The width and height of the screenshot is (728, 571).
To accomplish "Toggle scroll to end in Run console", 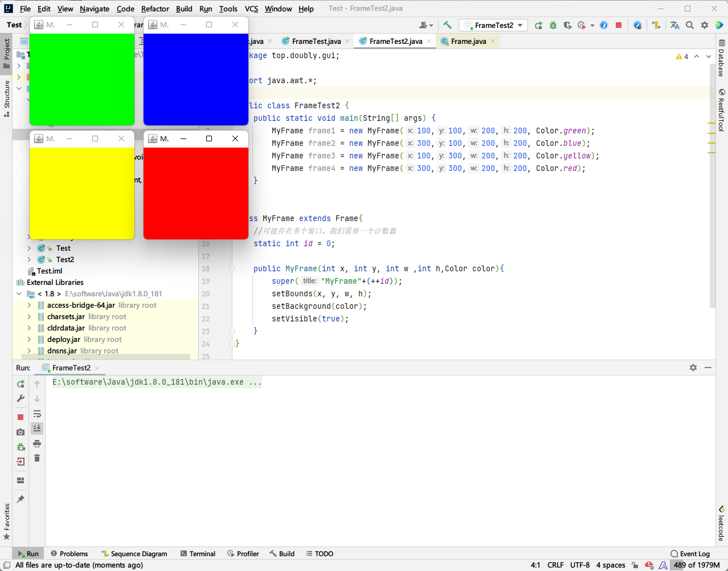I will coord(37,428).
